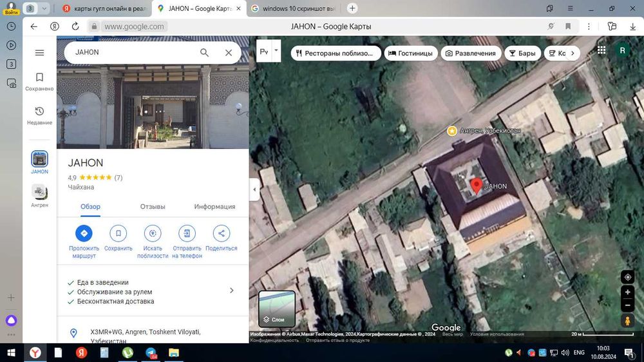
Task: Open Saved places in sidebar
Action: (39, 82)
